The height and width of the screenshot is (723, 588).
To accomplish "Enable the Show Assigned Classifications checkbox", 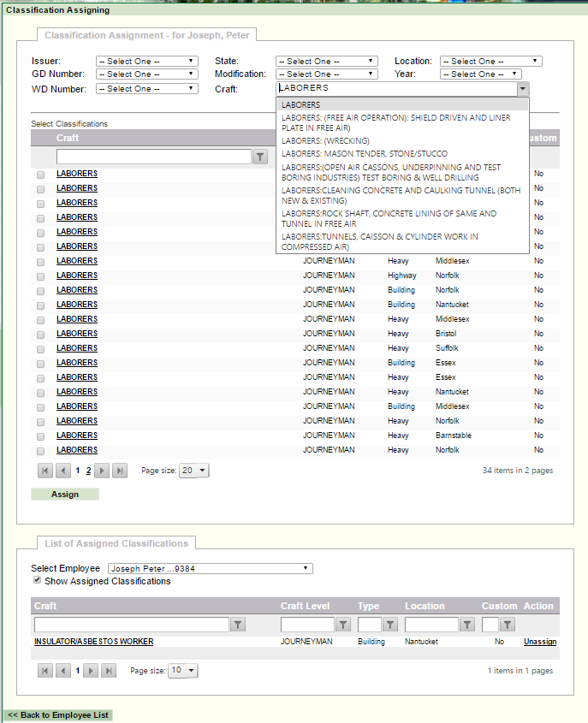I will pos(37,580).
